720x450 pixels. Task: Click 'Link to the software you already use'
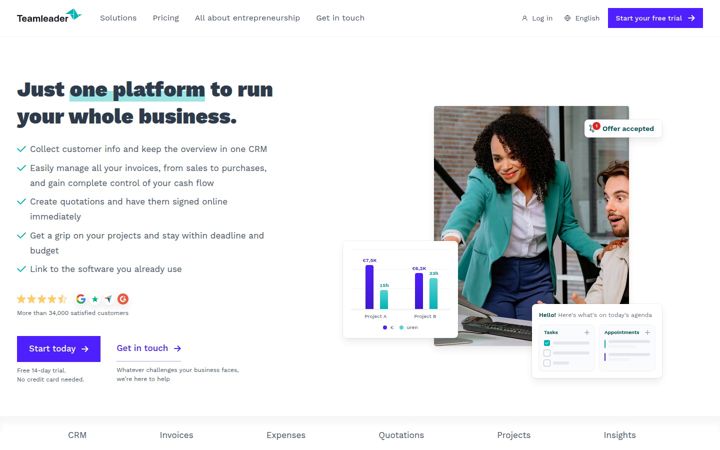click(106, 269)
